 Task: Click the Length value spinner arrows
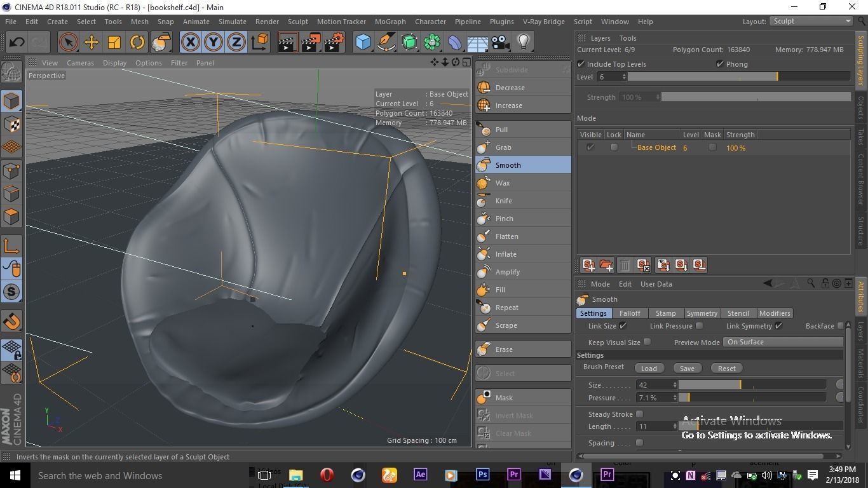pyautogui.click(x=675, y=426)
